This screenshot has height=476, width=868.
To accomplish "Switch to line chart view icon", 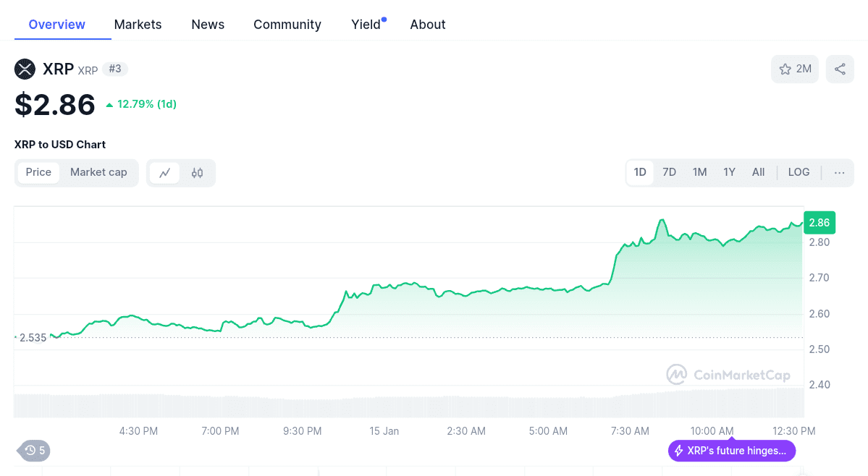I will (x=165, y=173).
